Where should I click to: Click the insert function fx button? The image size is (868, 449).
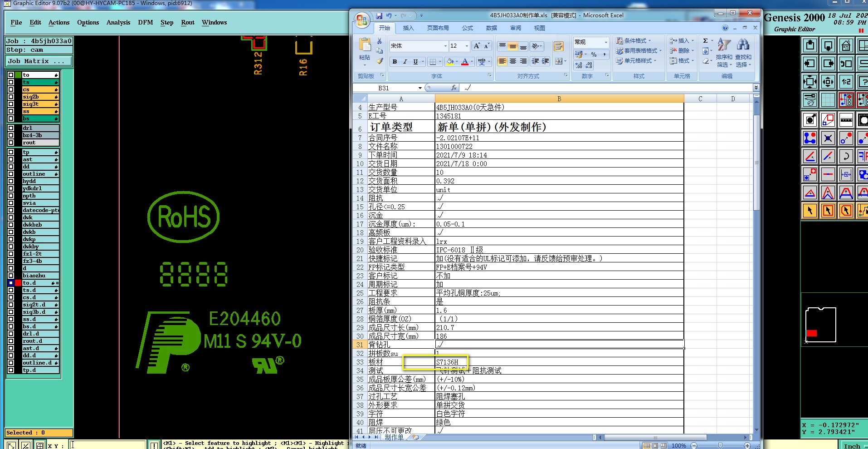(454, 88)
